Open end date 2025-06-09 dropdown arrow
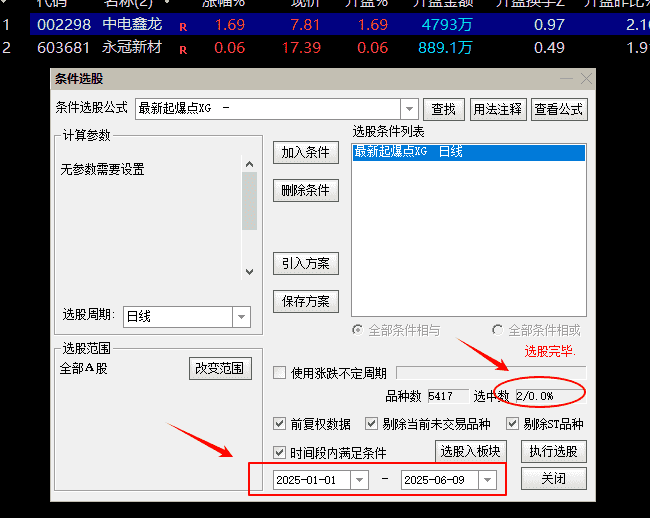This screenshot has width=650, height=518. point(488,480)
